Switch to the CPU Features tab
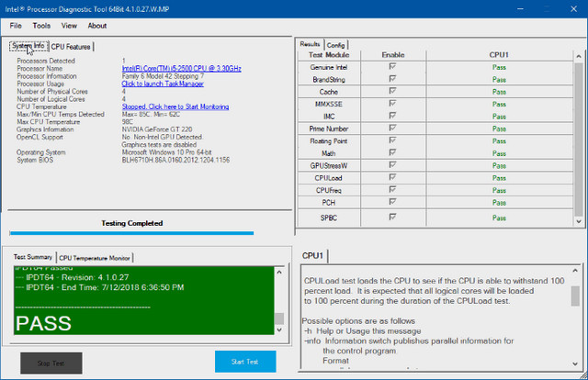This screenshot has width=588, height=380. [x=71, y=47]
